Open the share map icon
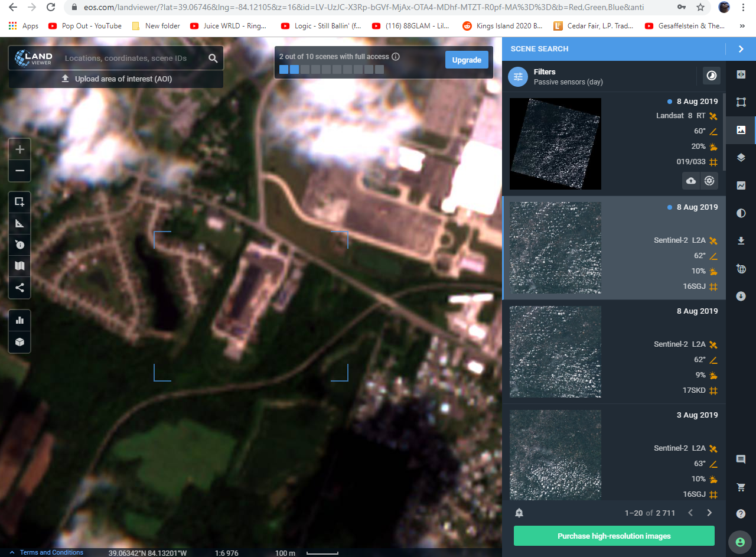 coord(19,288)
